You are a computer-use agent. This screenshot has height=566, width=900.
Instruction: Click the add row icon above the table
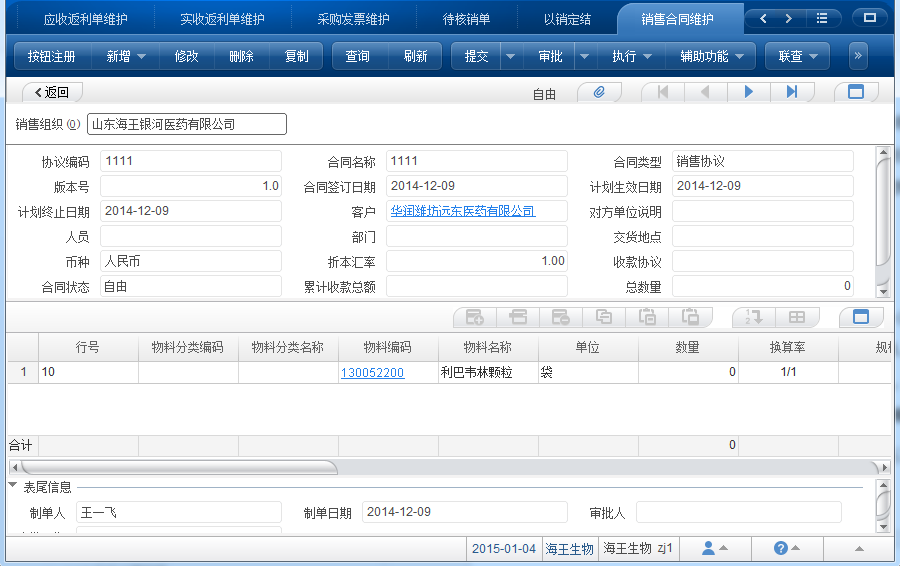tap(475, 317)
